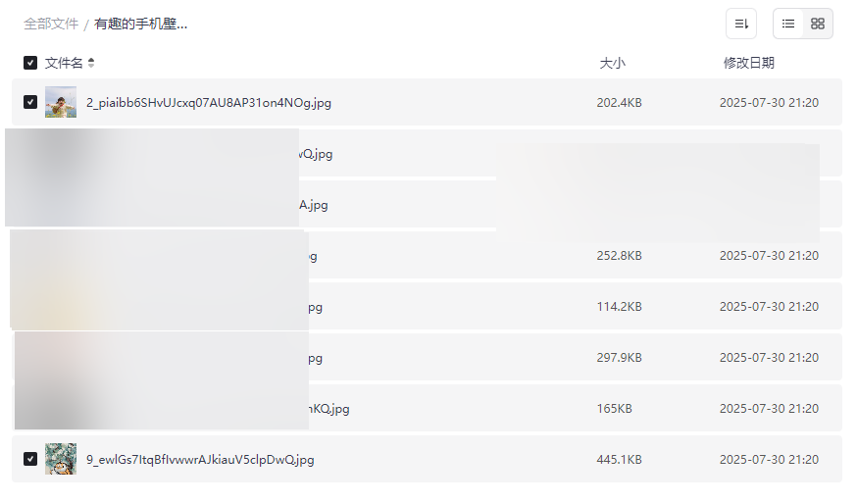Click the 修改日期 column header
Viewport: 857px width, 504px height.
click(x=749, y=63)
